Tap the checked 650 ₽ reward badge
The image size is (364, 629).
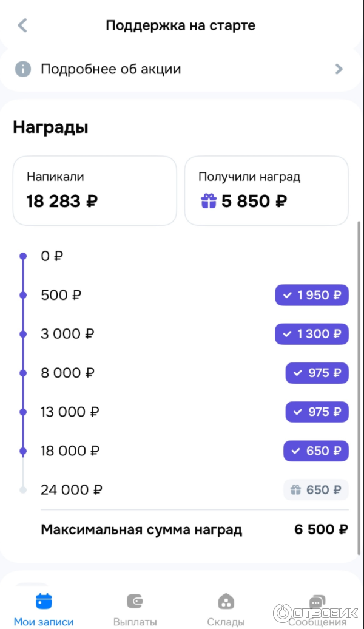tap(315, 450)
